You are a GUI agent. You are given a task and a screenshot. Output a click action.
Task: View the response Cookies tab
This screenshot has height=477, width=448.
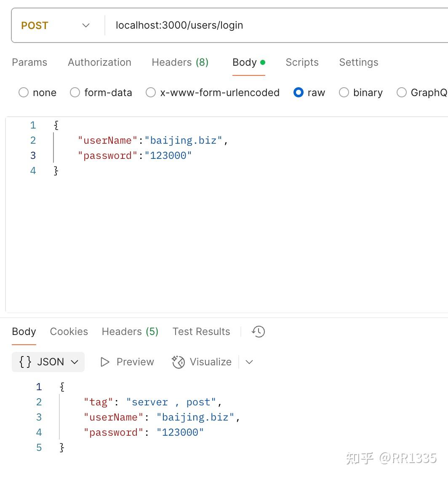click(x=69, y=332)
